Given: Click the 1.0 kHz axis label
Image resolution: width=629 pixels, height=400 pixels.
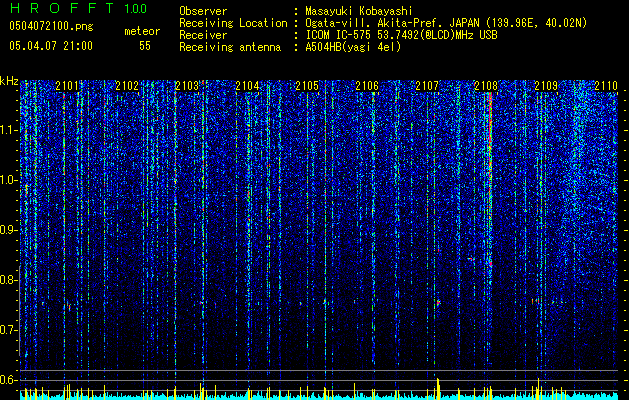Looking at the screenshot, I should click(9, 180).
